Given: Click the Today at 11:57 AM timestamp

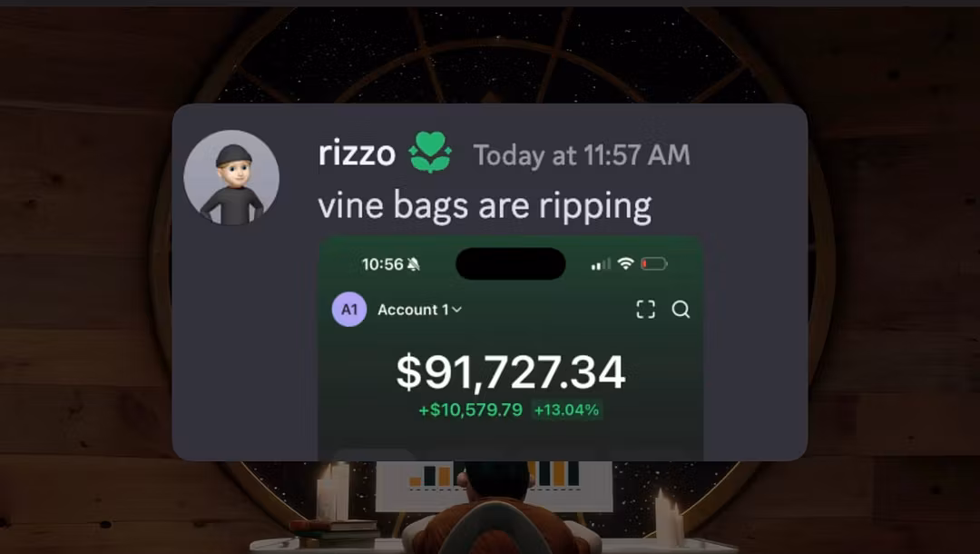Looking at the screenshot, I should click(x=582, y=155).
